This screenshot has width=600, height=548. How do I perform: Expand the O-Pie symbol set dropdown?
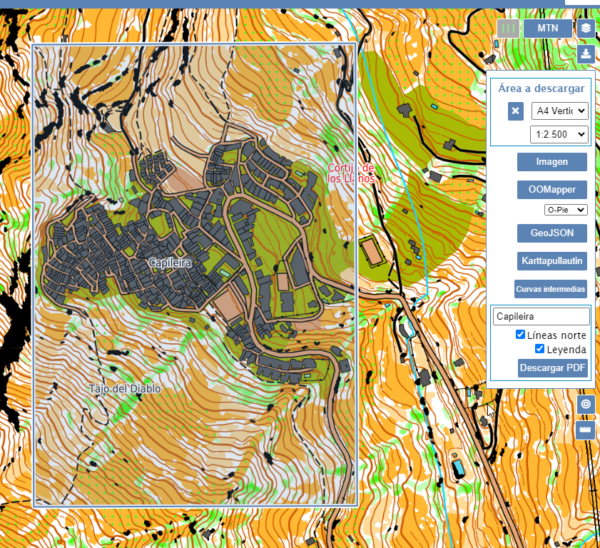click(566, 210)
